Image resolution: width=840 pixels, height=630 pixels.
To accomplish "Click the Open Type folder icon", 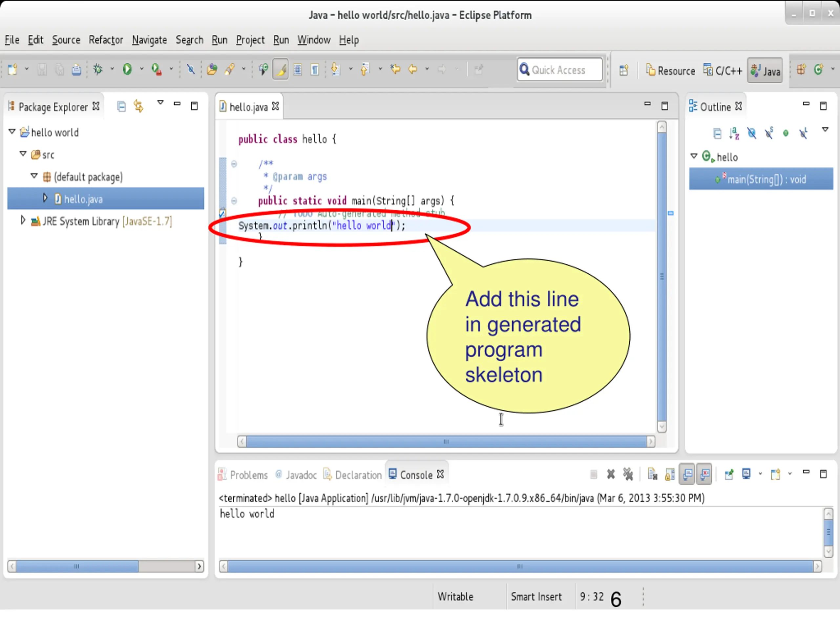I will pyautogui.click(x=212, y=70).
